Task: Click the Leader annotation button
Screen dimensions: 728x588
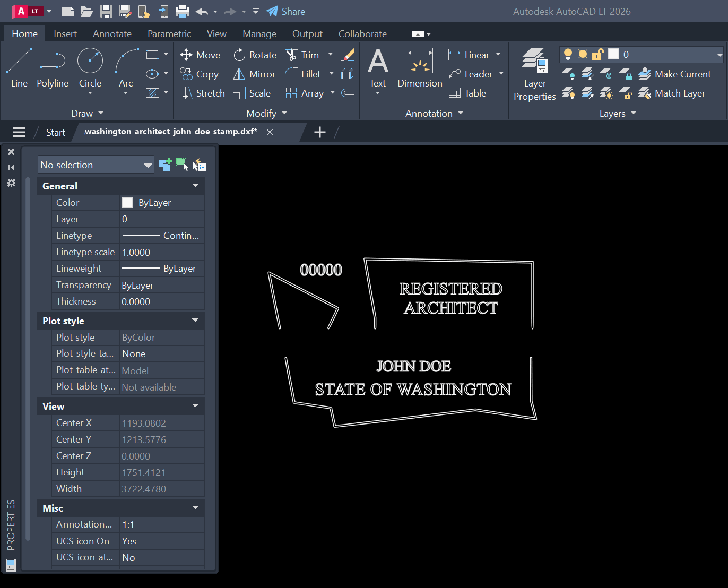Action: click(x=470, y=74)
